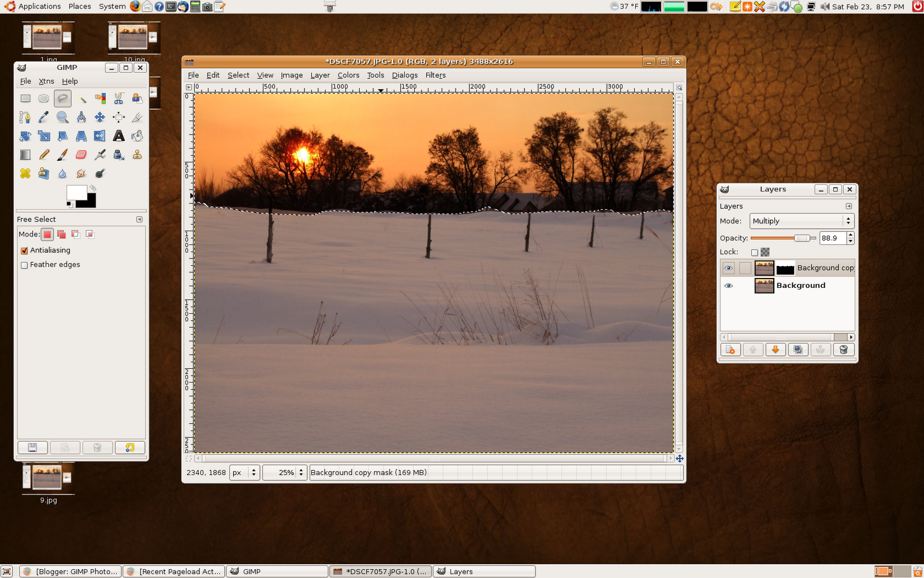
Task: Select the Smudge tool
Action: point(81,173)
